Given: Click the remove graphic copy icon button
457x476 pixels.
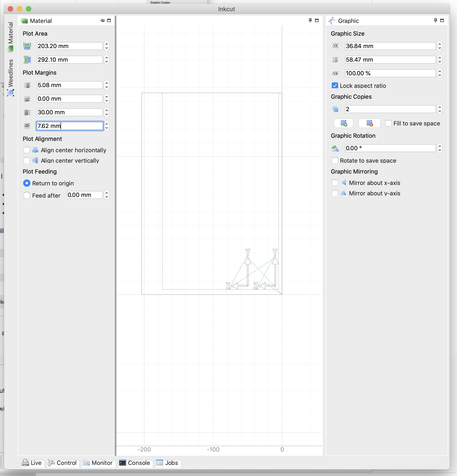Looking at the screenshot, I should pos(369,123).
